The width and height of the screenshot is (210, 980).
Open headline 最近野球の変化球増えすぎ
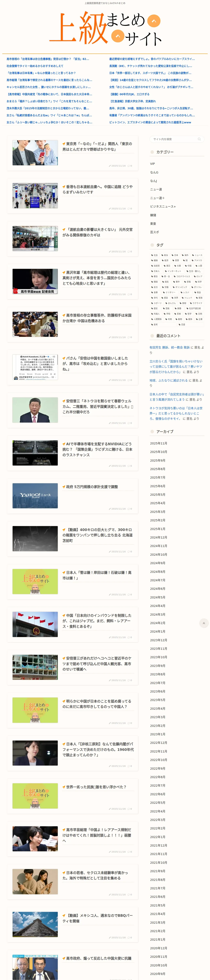click(152, 59)
